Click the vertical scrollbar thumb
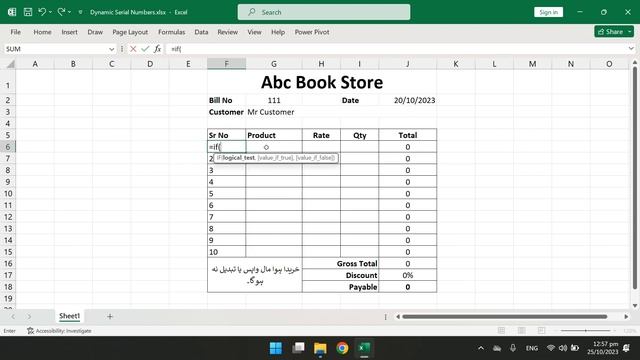The height and width of the screenshot is (360, 640). (x=635, y=178)
